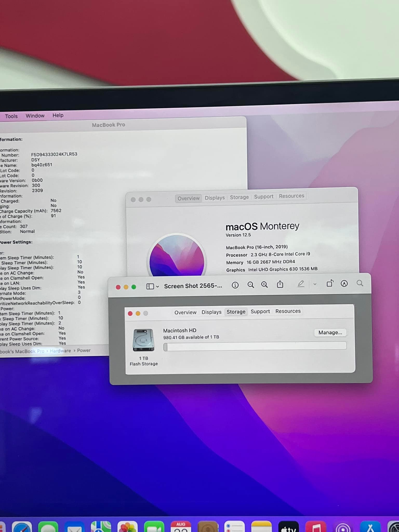399x532 pixels.
Task: Rotate the screenshot using the rotate icon
Action: click(330, 283)
